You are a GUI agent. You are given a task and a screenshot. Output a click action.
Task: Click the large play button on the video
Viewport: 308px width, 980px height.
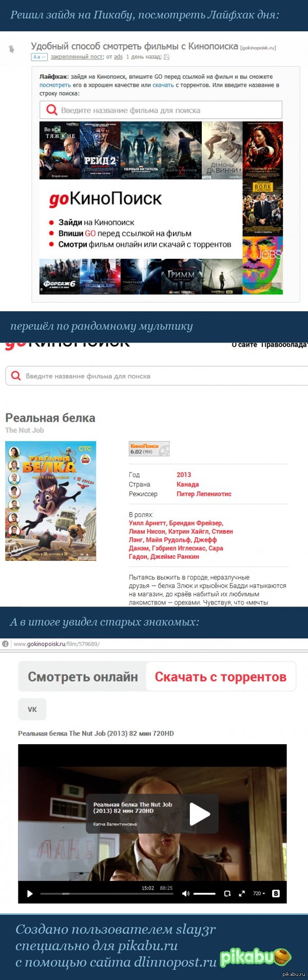coord(200,814)
